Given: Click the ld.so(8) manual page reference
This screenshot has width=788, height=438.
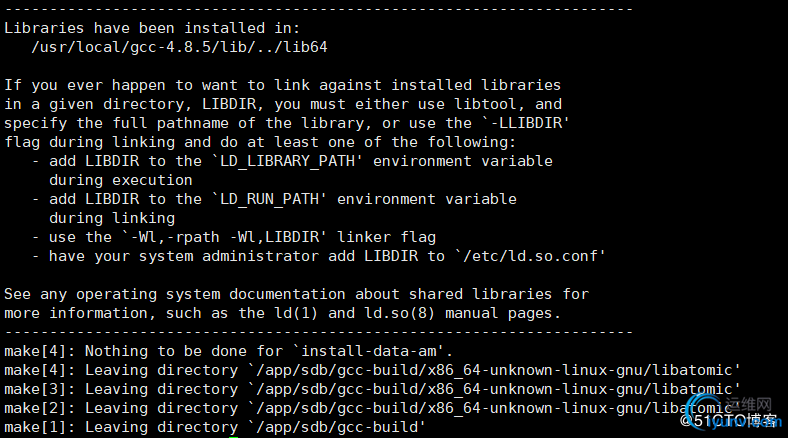Looking at the screenshot, I should coord(400,313).
